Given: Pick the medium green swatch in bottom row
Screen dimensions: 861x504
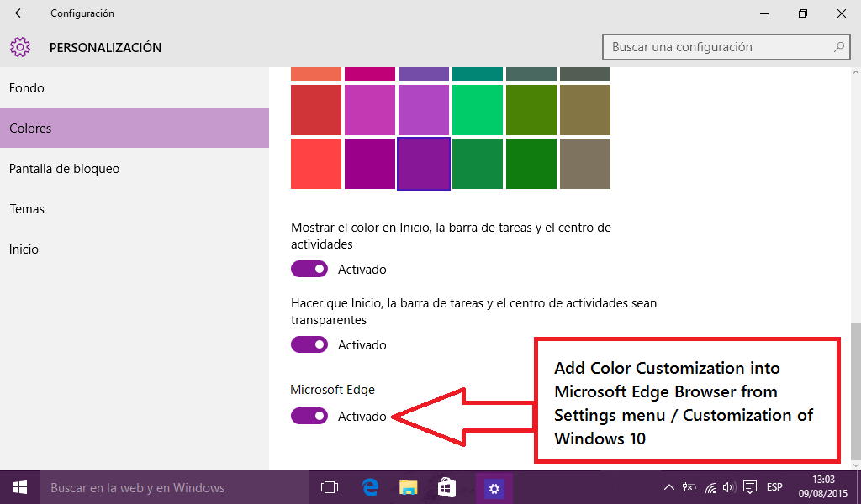Looking at the screenshot, I should tap(478, 164).
